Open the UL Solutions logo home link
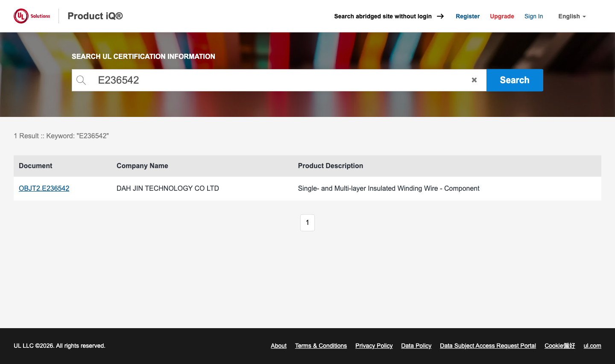The height and width of the screenshot is (364, 615). pos(32,16)
